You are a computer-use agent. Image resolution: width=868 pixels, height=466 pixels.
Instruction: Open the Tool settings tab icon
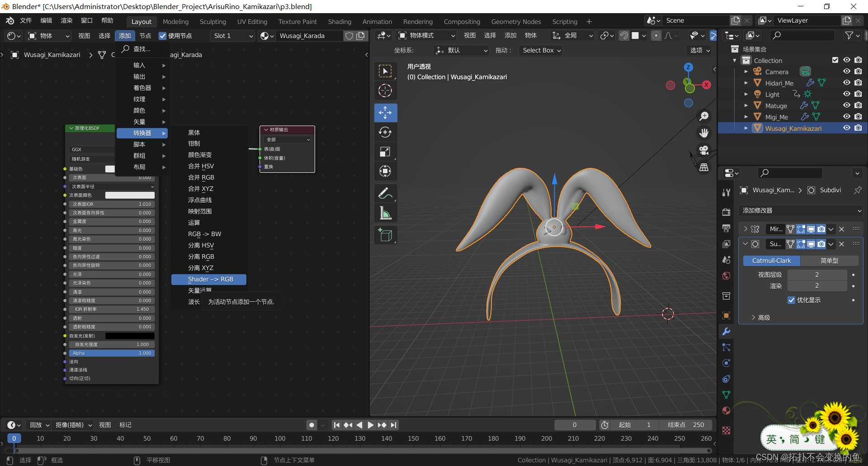726,192
